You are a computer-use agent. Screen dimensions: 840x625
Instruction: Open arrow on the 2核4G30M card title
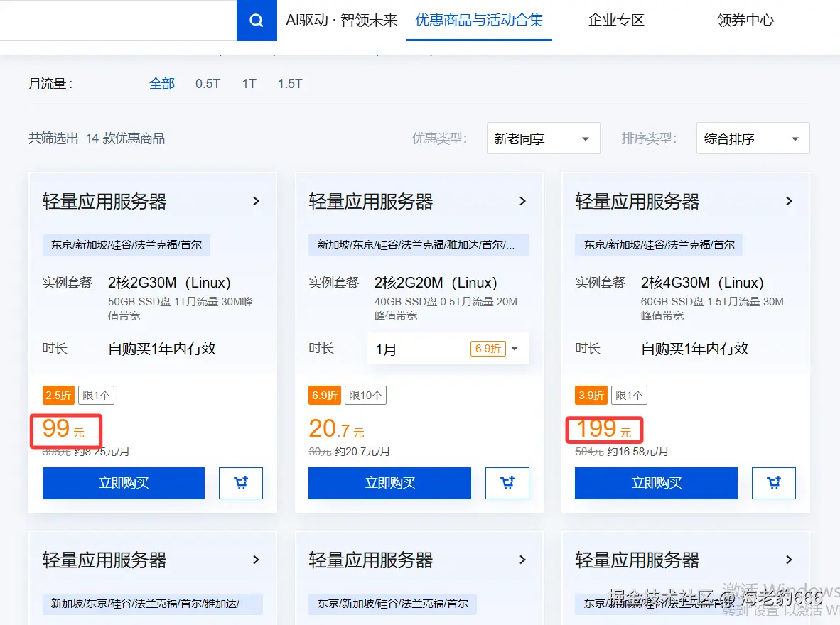[789, 202]
